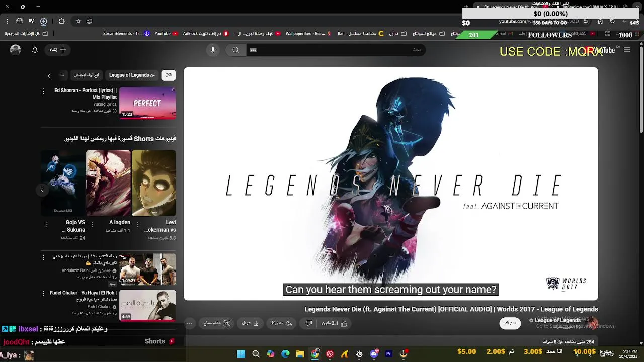Open Copilot from taskbar
The image size is (644, 362).
click(271, 354)
